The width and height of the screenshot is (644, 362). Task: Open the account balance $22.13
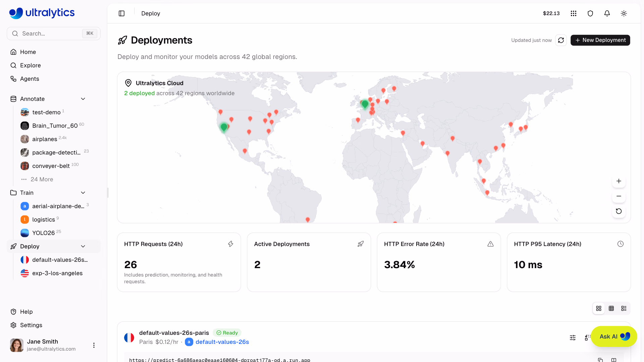coord(551,13)
